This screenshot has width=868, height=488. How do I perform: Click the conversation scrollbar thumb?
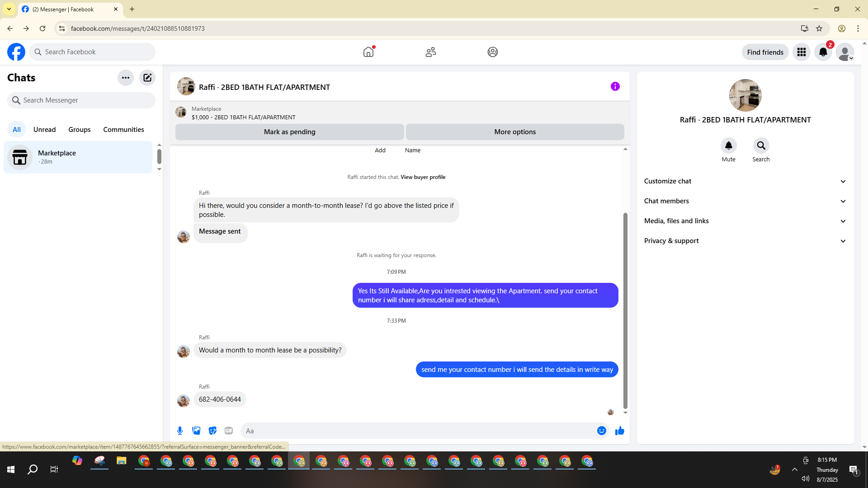point(625,310)
